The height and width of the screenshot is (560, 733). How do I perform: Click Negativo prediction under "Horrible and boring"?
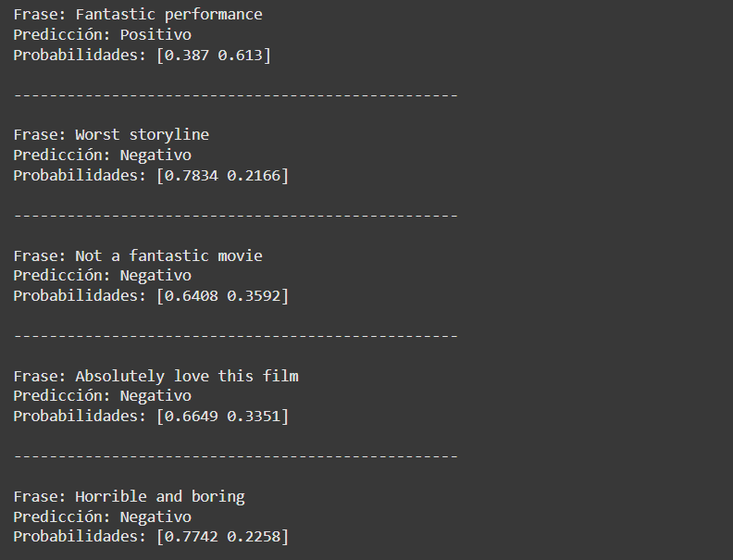click(155, 517)
